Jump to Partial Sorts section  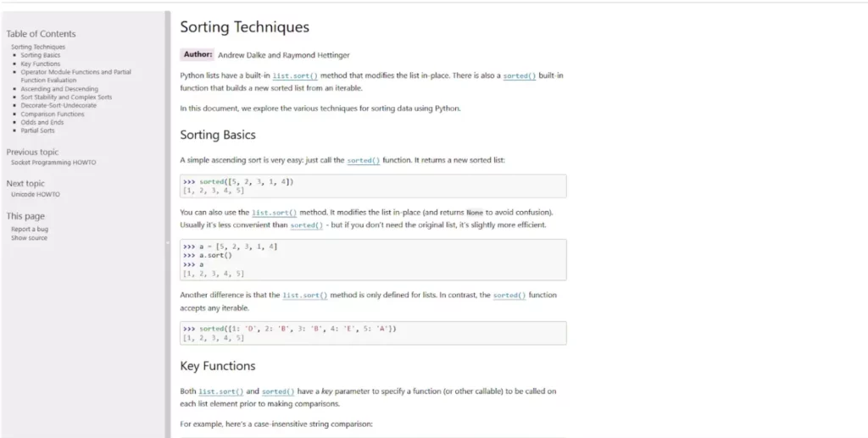(37, 130)
